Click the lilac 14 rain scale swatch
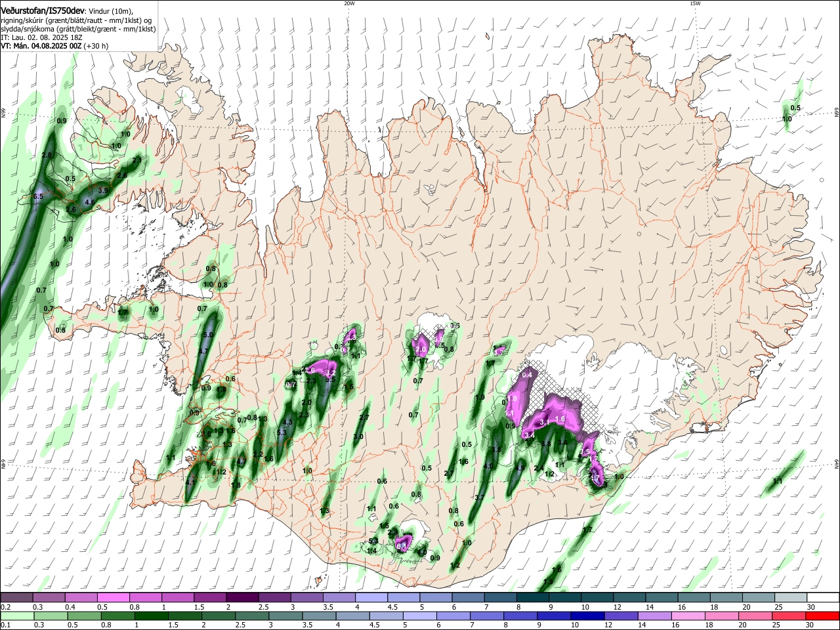 (655, 616)
